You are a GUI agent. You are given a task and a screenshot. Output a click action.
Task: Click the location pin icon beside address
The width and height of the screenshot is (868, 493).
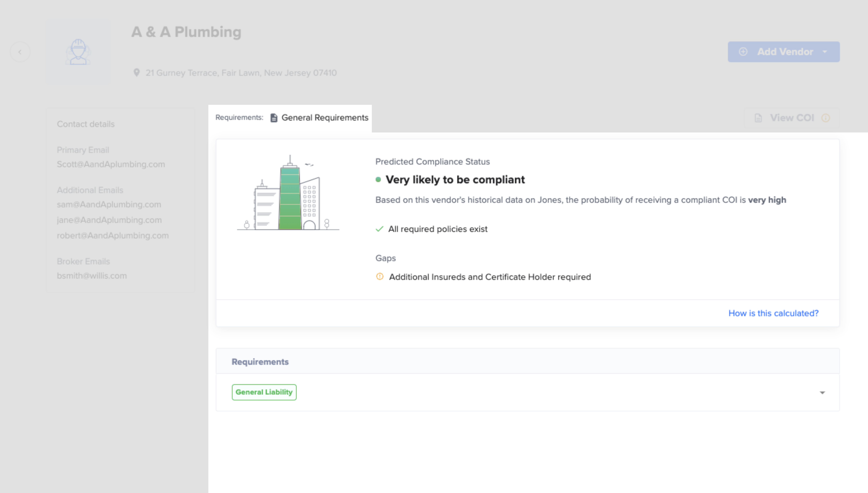(136, 73)
